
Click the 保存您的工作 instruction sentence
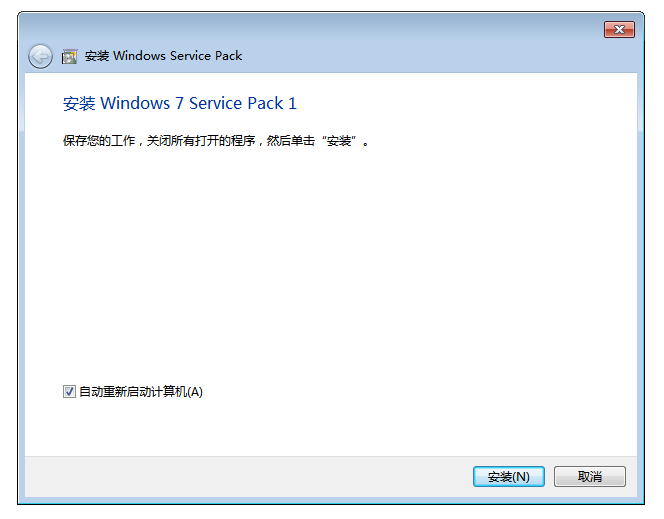point(216,142)
